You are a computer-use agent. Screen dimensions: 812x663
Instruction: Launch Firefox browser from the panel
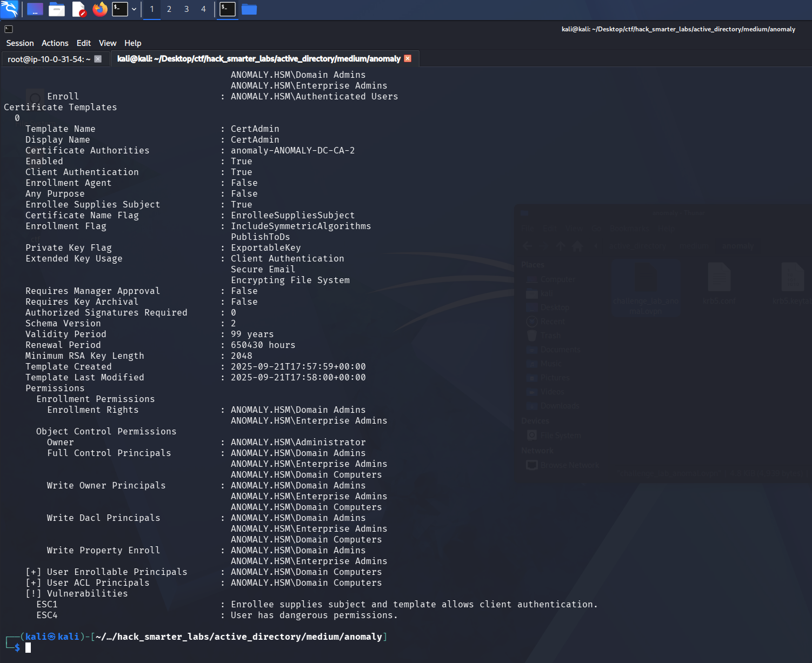click(x=100, y=9)
